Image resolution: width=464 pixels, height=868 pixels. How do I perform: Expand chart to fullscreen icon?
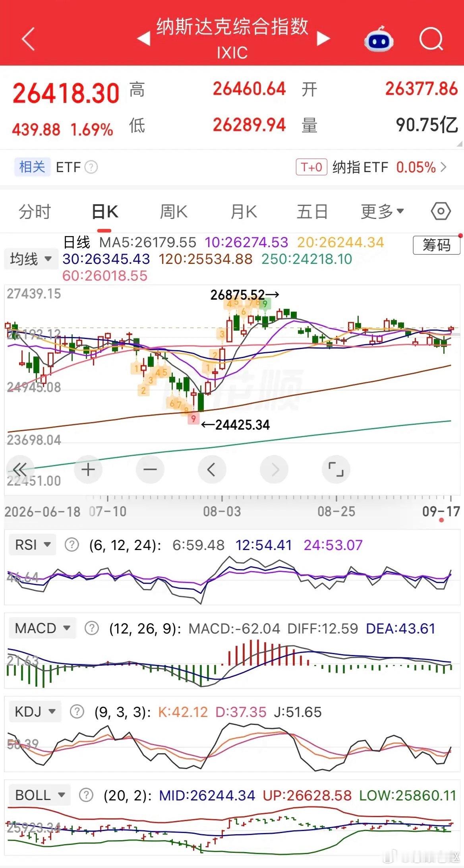click(336, 470)
